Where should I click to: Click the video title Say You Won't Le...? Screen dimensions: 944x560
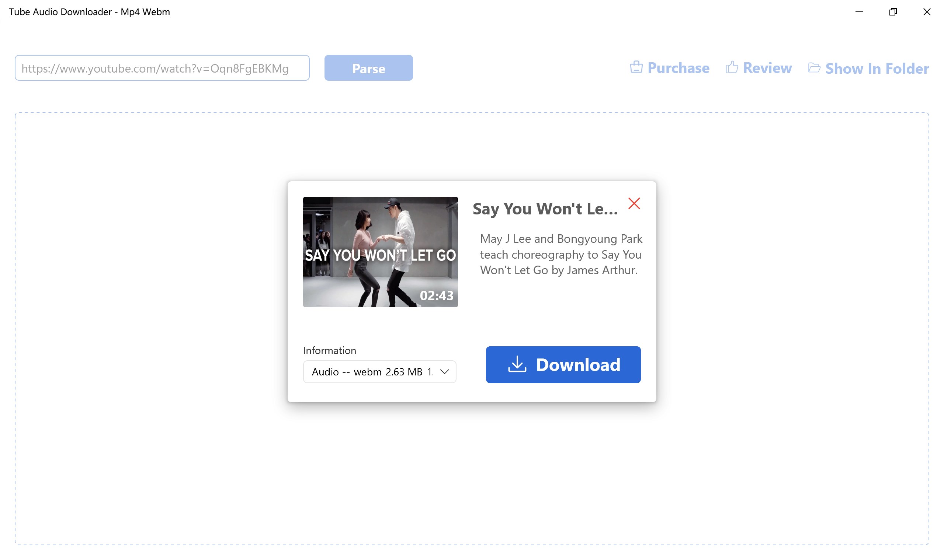(x=545, y=209)
